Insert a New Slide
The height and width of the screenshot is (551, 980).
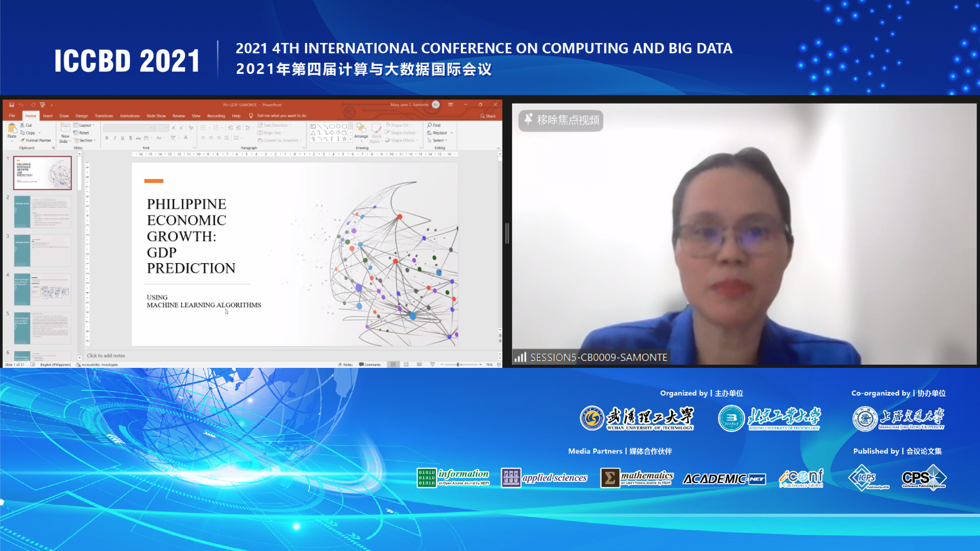[65, 133]
